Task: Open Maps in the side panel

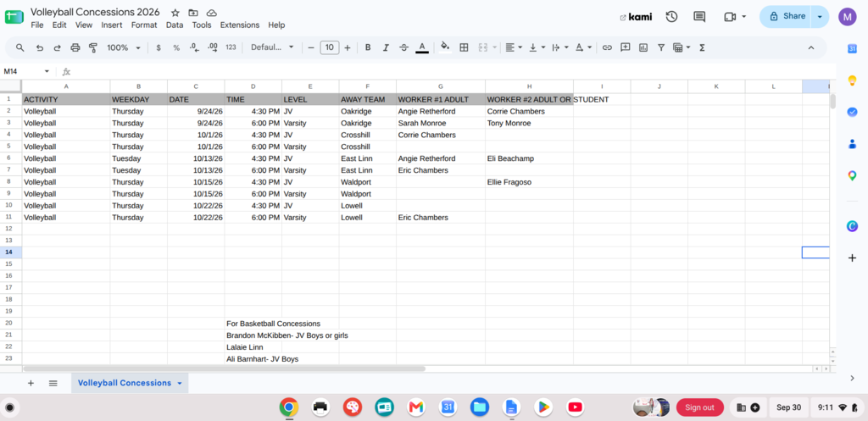Action: (852, 176)
